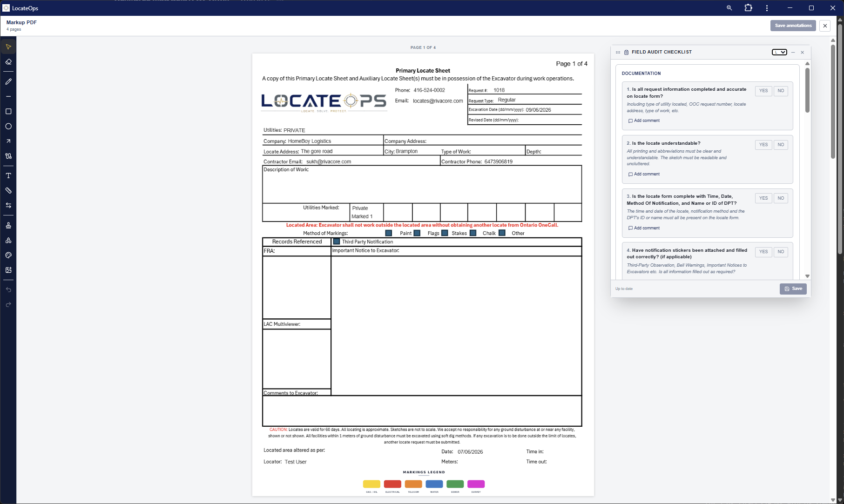Open the shapes/symbols tool
Image resolution: width=844 pixels, height=504 pixels.
click(8, 240)
